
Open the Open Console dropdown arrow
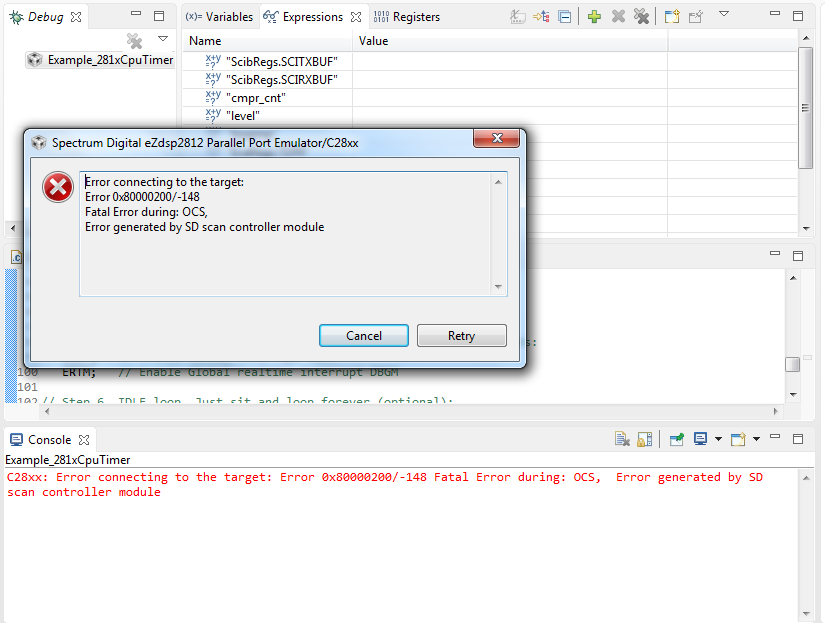click(756, 439)
